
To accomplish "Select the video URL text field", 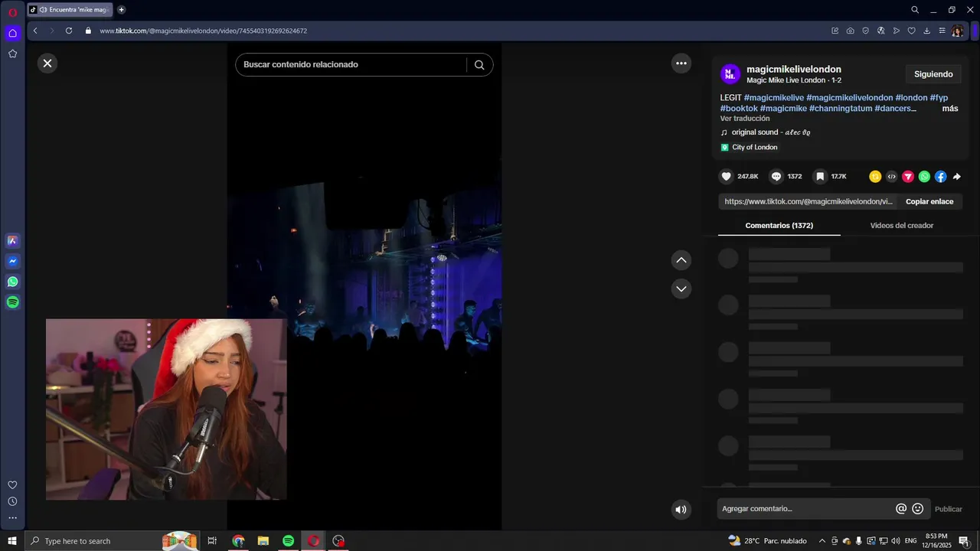I will (x=808, y=201).
